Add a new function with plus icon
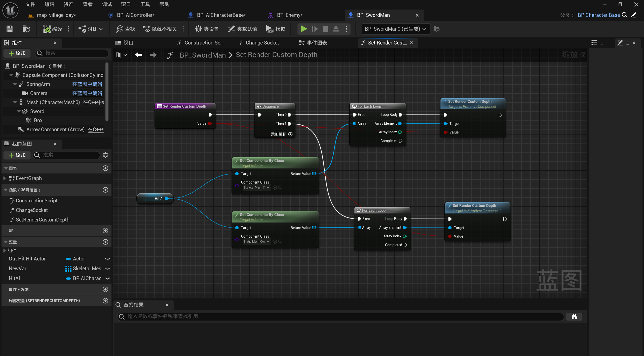 coord(105,190)
